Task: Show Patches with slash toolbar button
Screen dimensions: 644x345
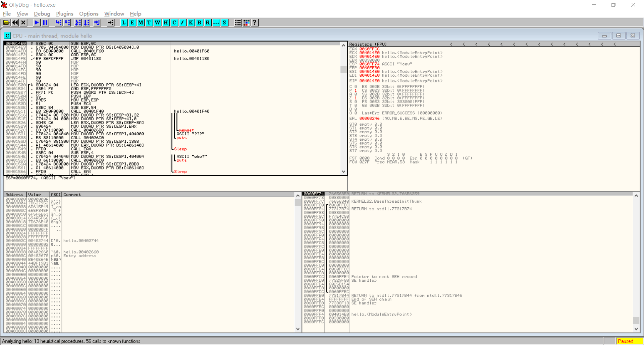Action: (x=182, y=22)
